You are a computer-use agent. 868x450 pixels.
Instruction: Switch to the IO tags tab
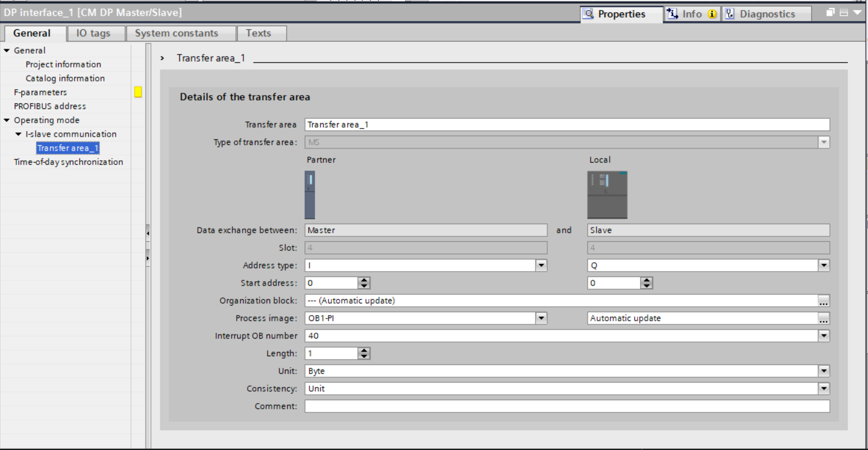[x=93, y=33]
